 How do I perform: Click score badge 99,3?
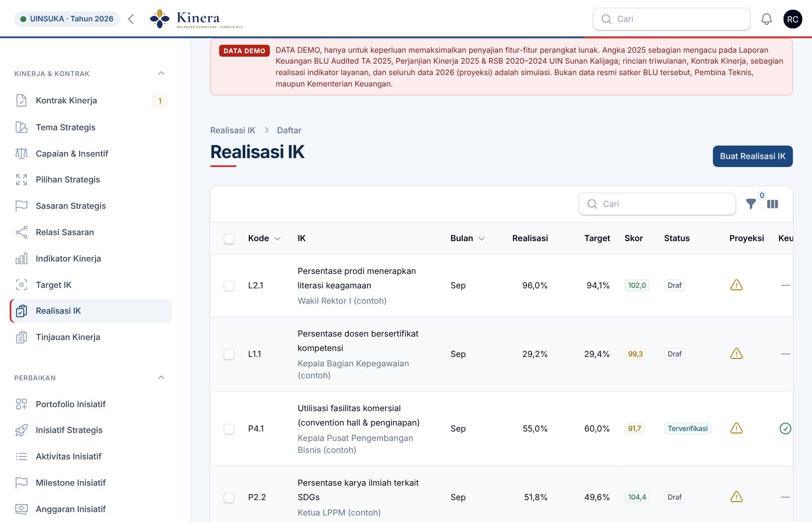pyautogui.click(x=635, y=354)
